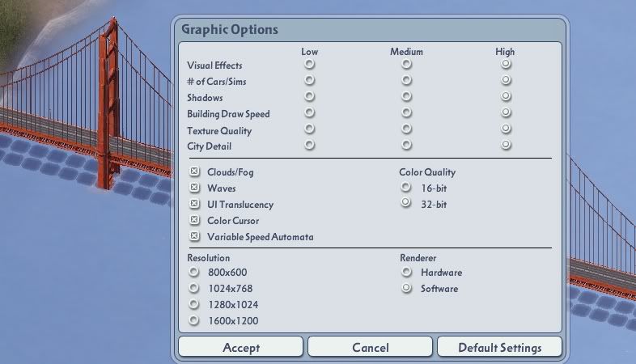Click the Graphic Options title
Viewport: 636px width, 364px height.
click(230, 30)
